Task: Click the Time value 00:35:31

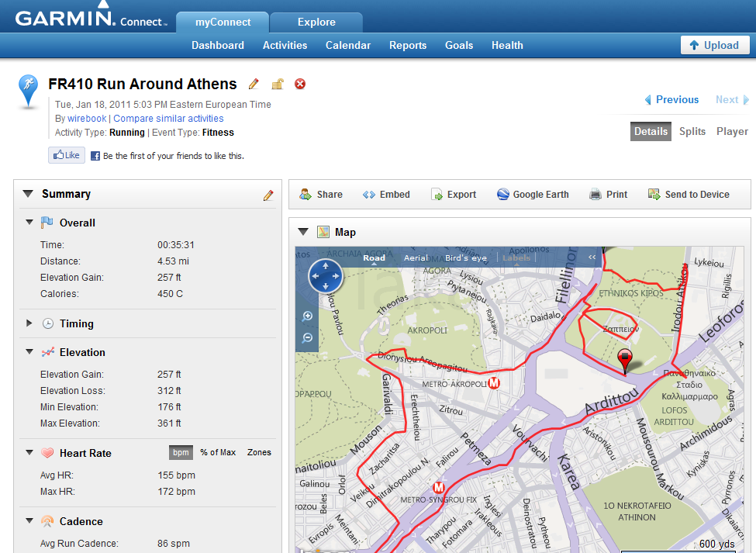Action: [175, 245]
